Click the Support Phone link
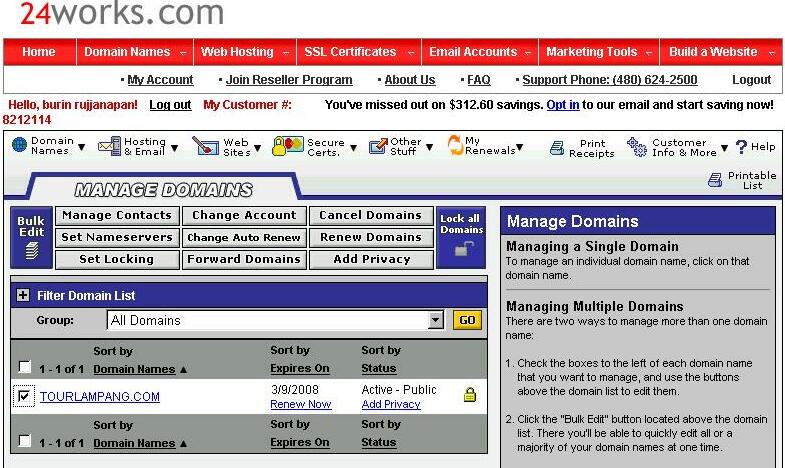Image resolution: width=785 pixels, height=468 pixels. (x=610, y=80)
